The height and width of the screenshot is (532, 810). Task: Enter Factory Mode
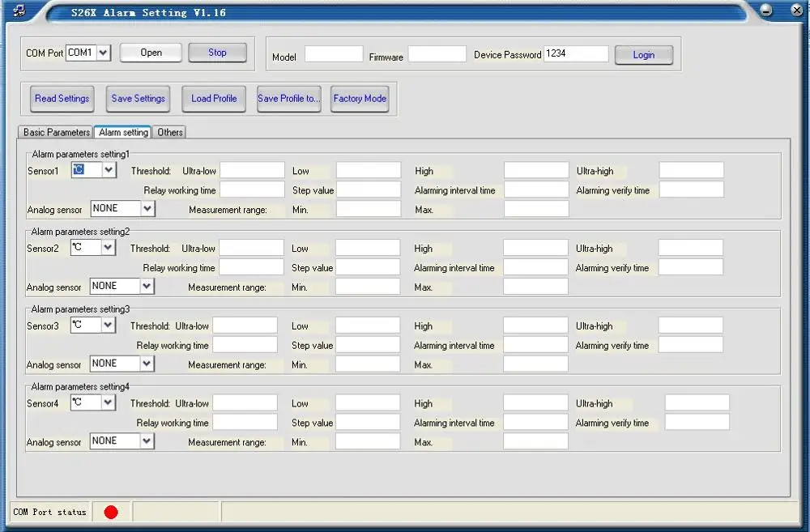[x=360, y=99]
